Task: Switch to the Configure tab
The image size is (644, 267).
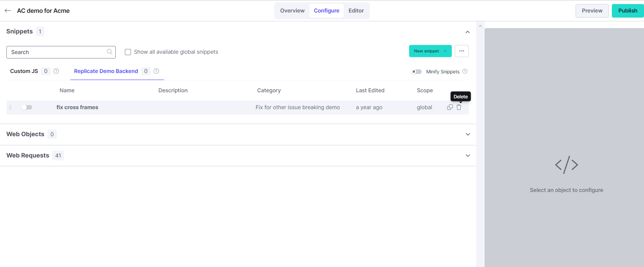Action: [327, 11]
